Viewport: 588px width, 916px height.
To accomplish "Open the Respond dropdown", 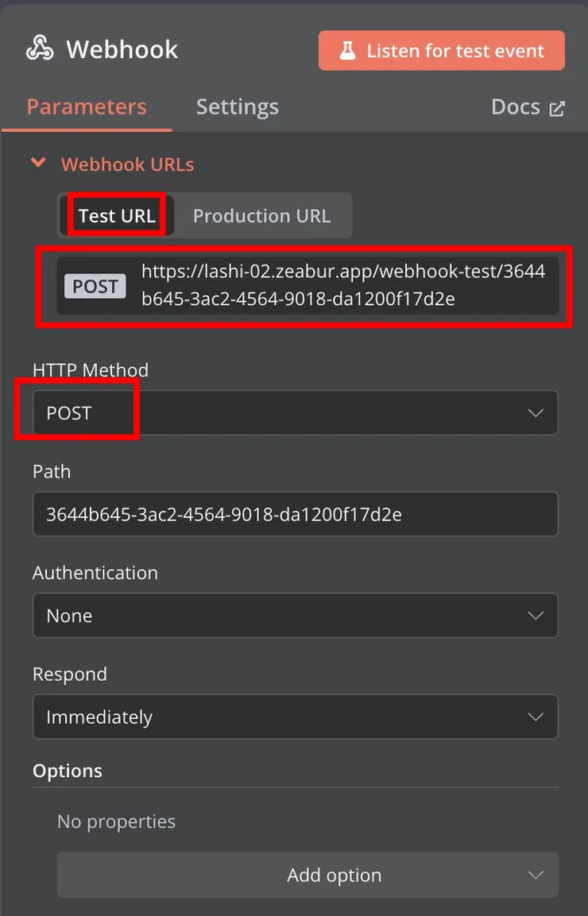I will (x=294, y=717).
